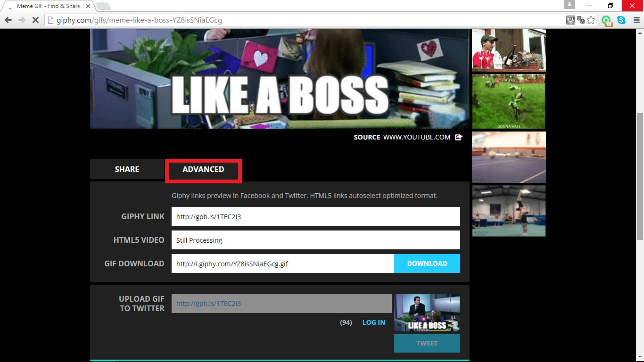This screenshot has width=644, height=362.
Task: Click the UPLOAD GIF TO TWITTER label
Action: (x=142, y=304)
